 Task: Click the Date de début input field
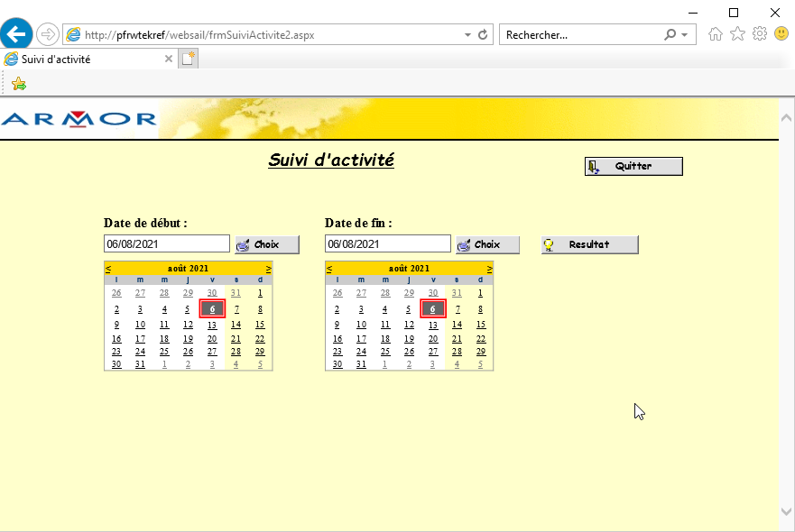click(x=167, y=243)
